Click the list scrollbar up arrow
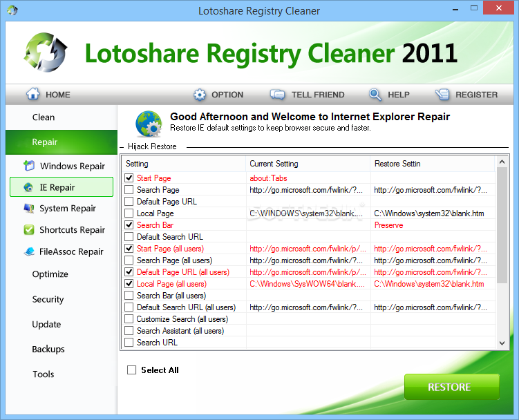Image resolution: width=519 pixels, height=420 pixels. 502,162
